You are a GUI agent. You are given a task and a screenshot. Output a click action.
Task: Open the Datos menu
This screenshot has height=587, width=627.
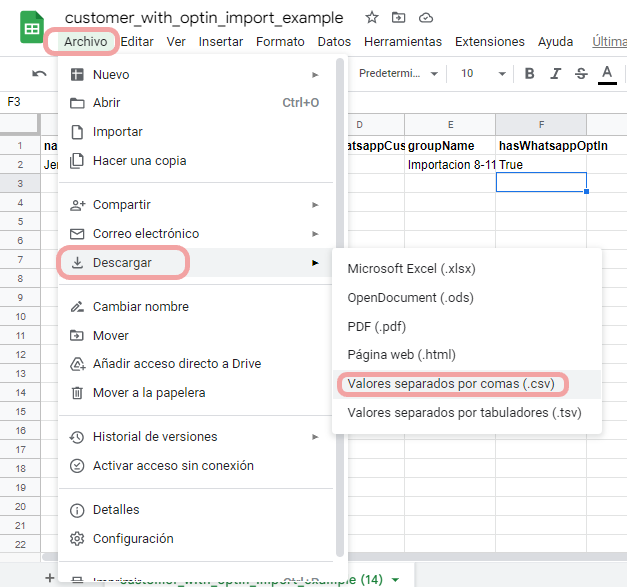coord(334,42)
